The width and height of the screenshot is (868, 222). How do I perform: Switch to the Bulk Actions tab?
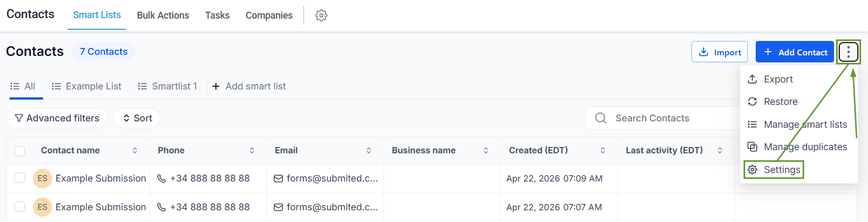click(163, 15)
